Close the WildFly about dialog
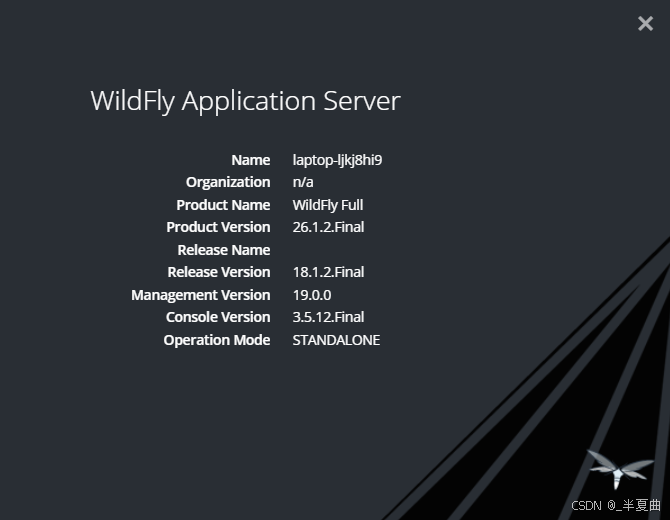The height and width of the screenshot is (520, 670). click(x=645, y=24)
